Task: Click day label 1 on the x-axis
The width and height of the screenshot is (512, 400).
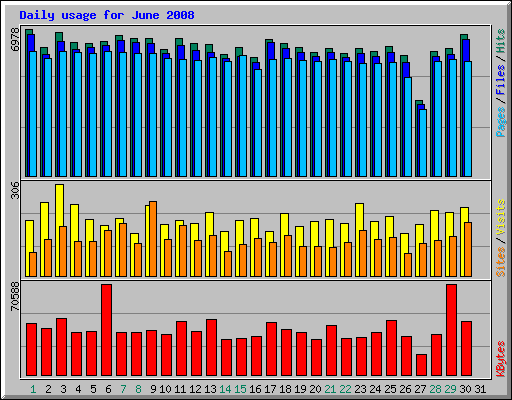Action: 33,389
